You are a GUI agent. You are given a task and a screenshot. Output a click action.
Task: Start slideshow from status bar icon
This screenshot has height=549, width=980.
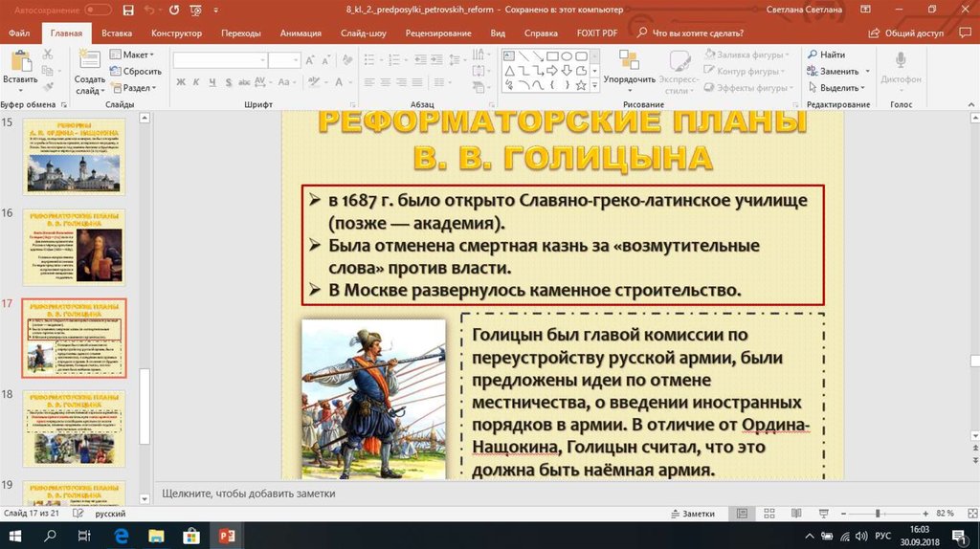pos(821,514)
